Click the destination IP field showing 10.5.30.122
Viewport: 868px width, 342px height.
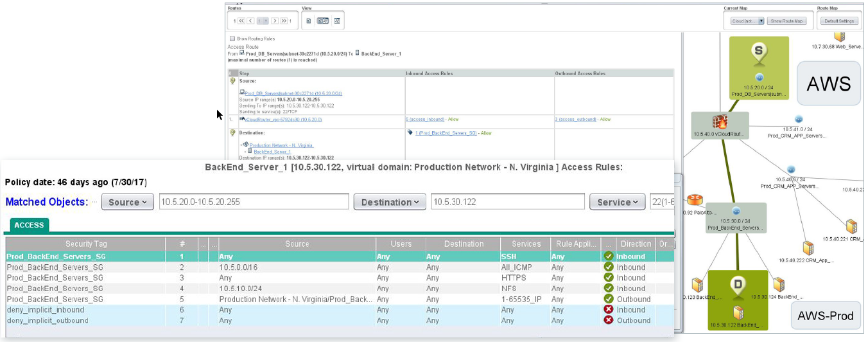click(x=507, y=202)
